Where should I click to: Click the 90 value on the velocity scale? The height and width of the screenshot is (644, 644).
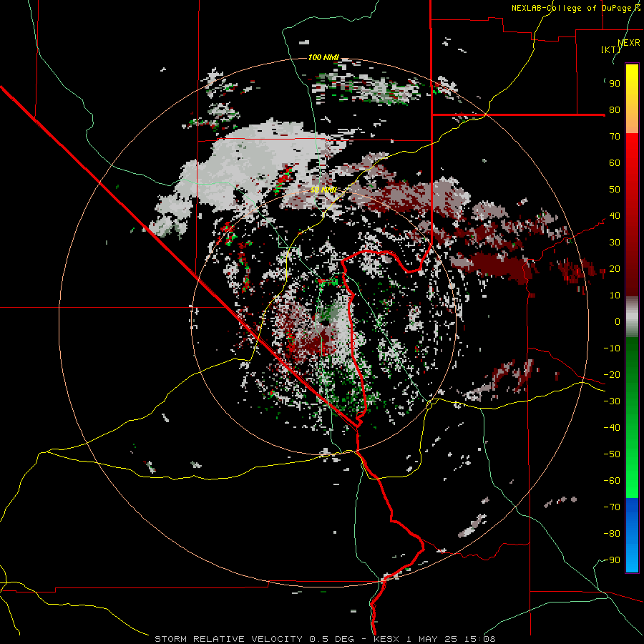[615, 84]
